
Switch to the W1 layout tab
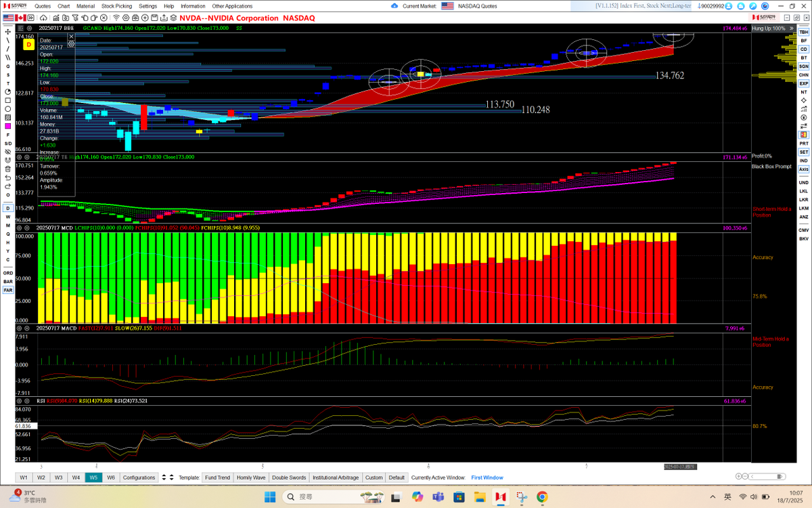(24, 478)
